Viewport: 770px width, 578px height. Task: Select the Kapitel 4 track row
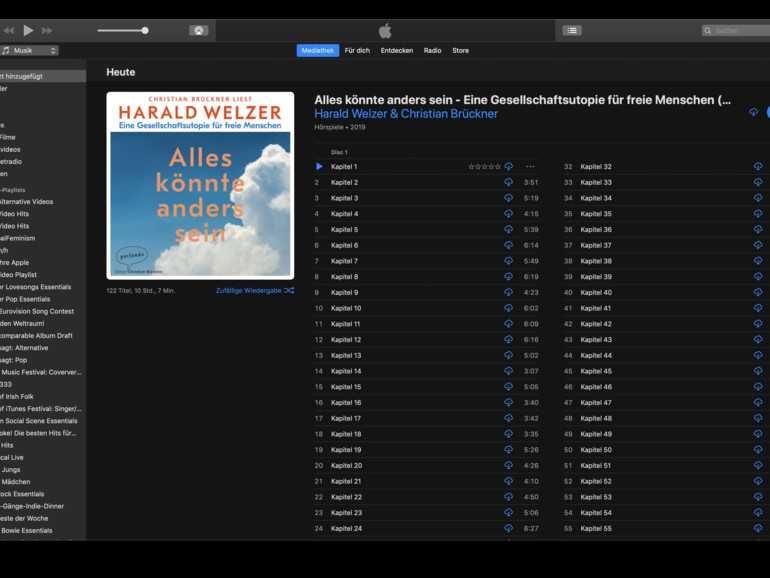(x=426, y=214)
